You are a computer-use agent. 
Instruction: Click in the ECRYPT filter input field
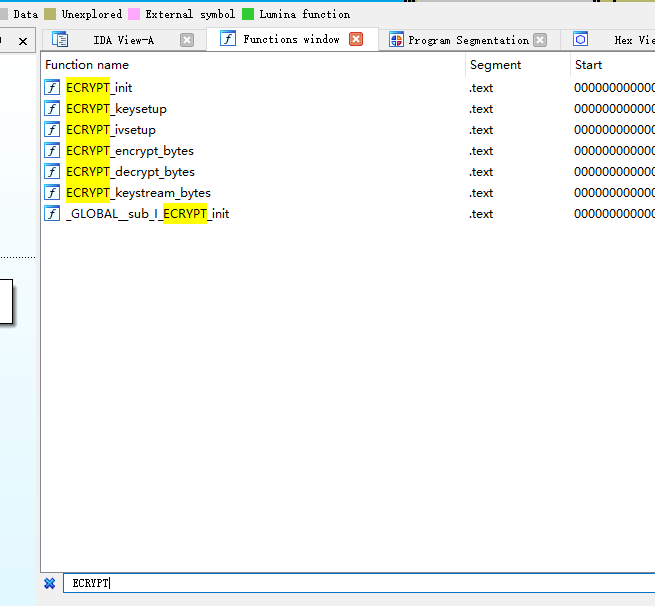click(359, 583)
